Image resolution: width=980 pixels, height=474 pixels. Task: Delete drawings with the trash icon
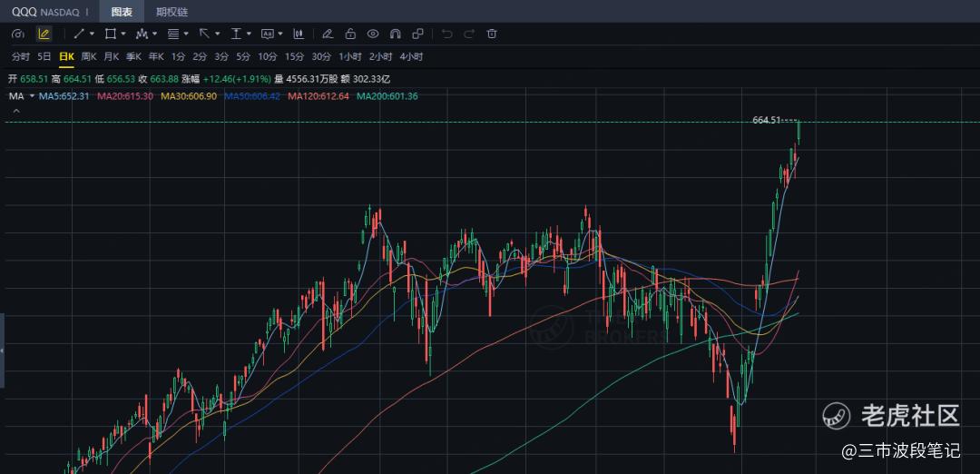[492, 34]
